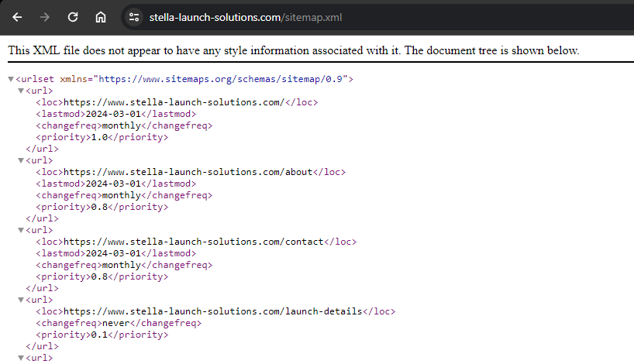Focus the address bar showing sitemap.xml URL
The width and height of the screenshot is (634, 364).
(310, 17)
